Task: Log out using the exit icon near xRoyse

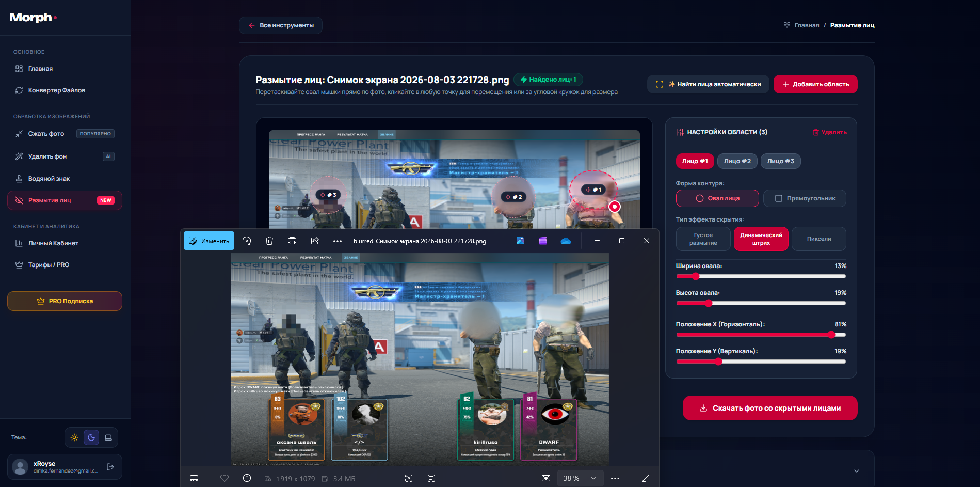Action: (110, 467)
